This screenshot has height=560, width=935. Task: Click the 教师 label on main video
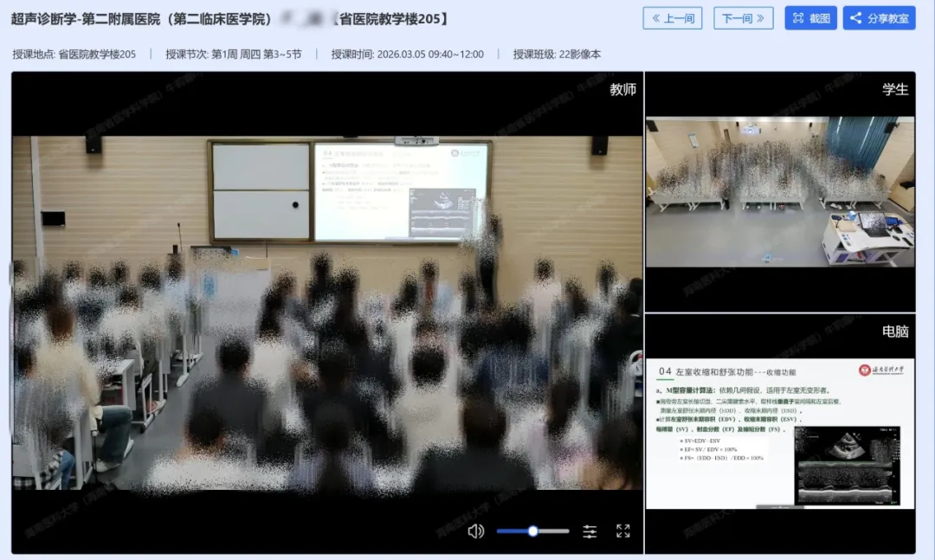coord(622,89)
